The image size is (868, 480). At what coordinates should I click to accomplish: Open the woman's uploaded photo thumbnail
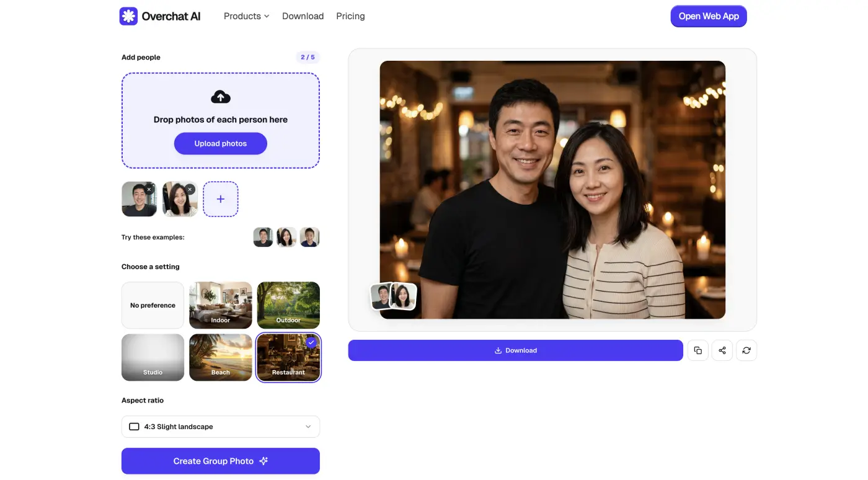180,199
